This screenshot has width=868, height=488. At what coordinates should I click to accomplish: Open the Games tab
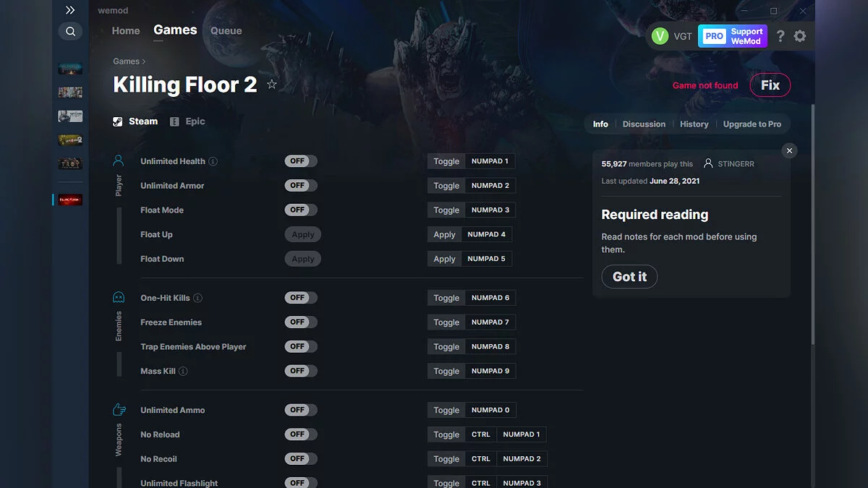click(175, 30)
